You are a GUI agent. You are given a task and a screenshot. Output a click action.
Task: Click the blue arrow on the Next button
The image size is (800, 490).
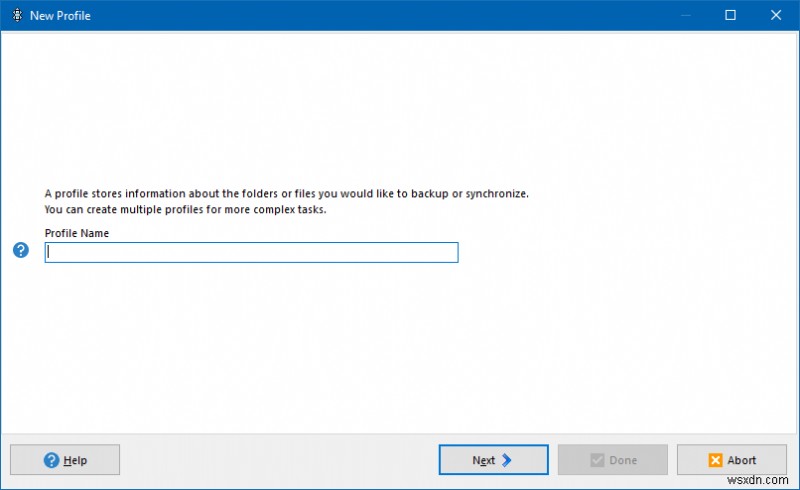(x=507, y=460)
